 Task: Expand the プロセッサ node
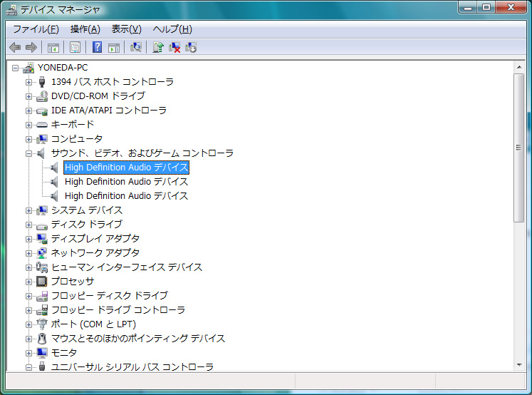(x=28, y=282)
